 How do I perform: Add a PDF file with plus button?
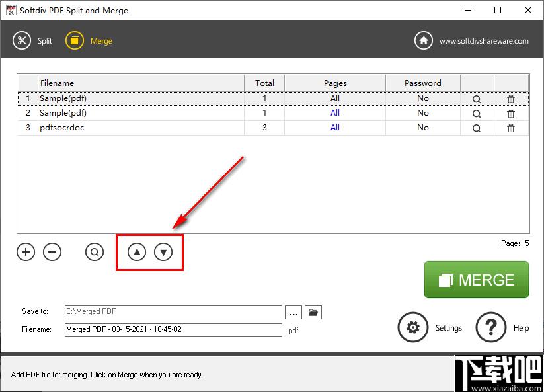[26, 252]
